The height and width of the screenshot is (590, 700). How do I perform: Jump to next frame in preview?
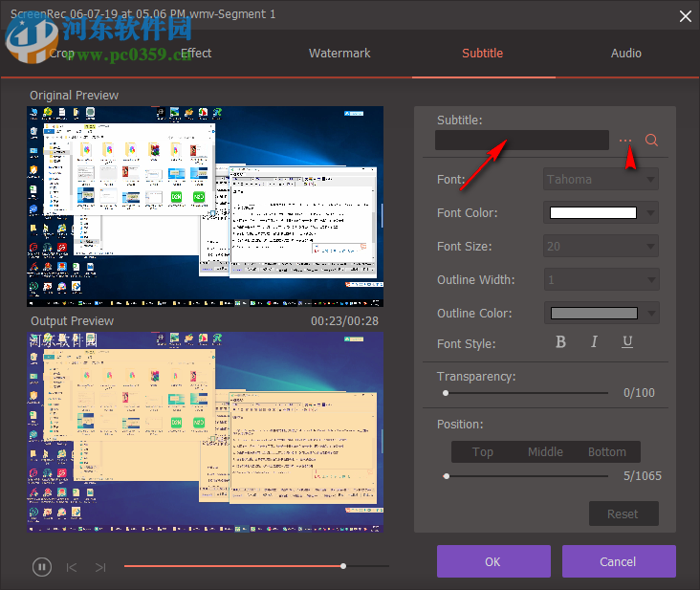point(100,567)
